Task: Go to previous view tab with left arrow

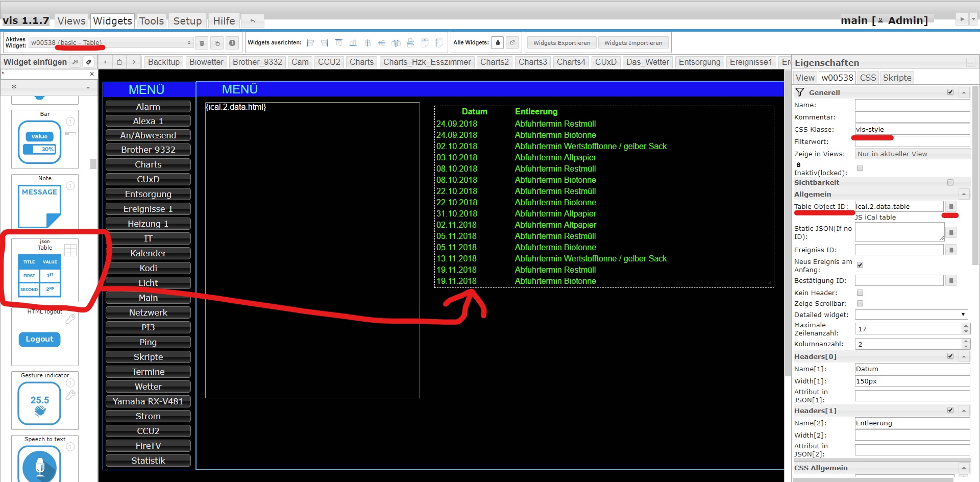Action: [x=105, y=62]
